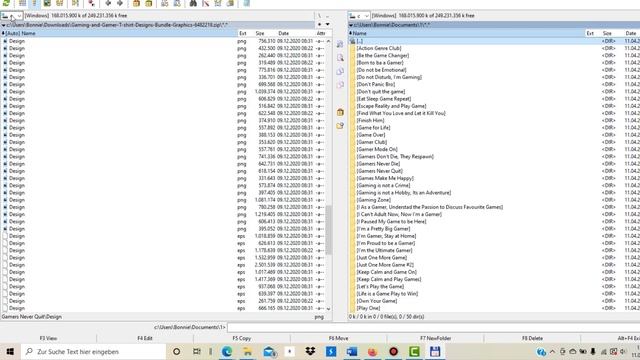Click the fourth faded icon in middle vertical bar

coord(340,84)
